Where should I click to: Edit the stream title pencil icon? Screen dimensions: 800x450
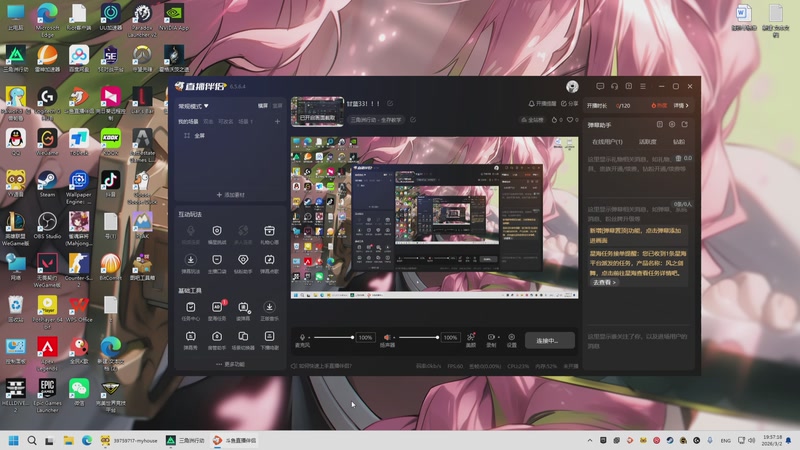coord(390,103)
